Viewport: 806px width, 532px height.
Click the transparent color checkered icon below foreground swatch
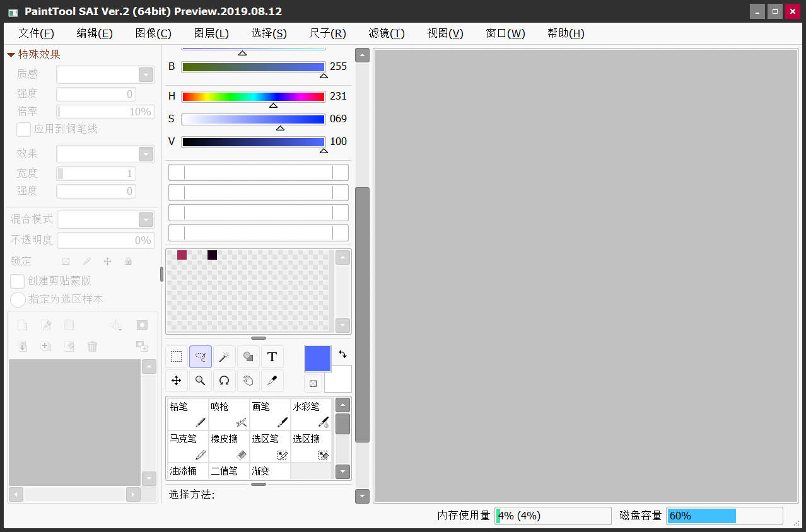coord(313,383)
